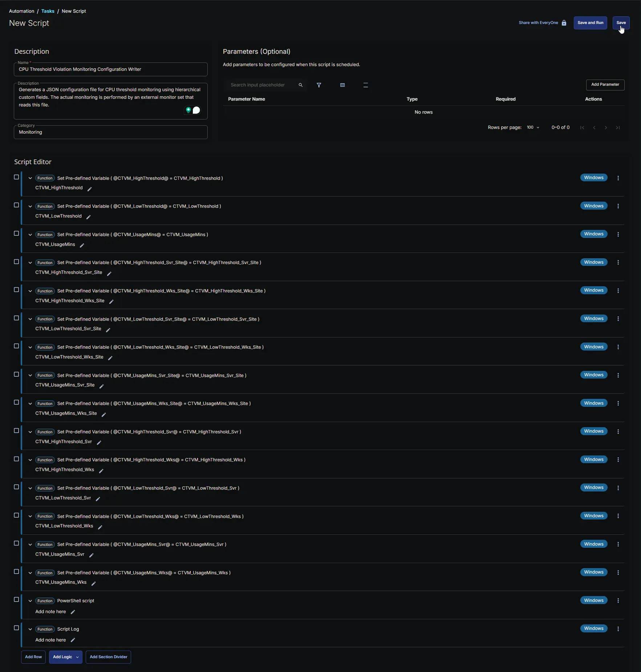This screenshot has width=641, height=672.
Task: Tick the checkbox for CTVM_UsageMins_Svr_Site row
Action: [16, 375]
